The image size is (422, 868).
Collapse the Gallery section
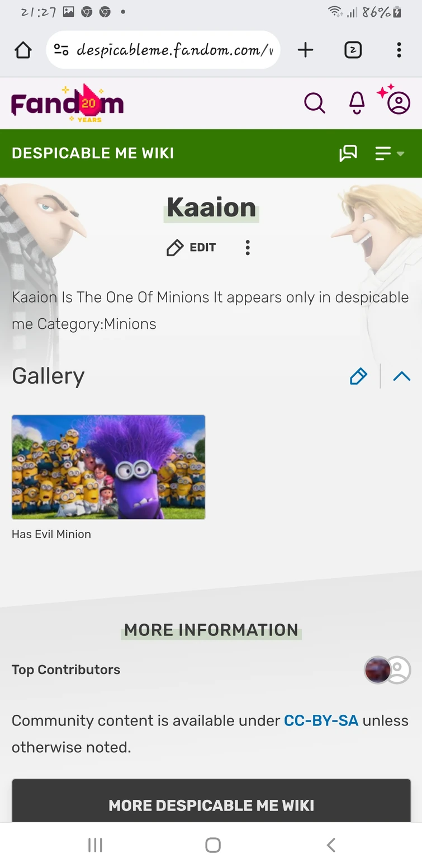point(402,376)
